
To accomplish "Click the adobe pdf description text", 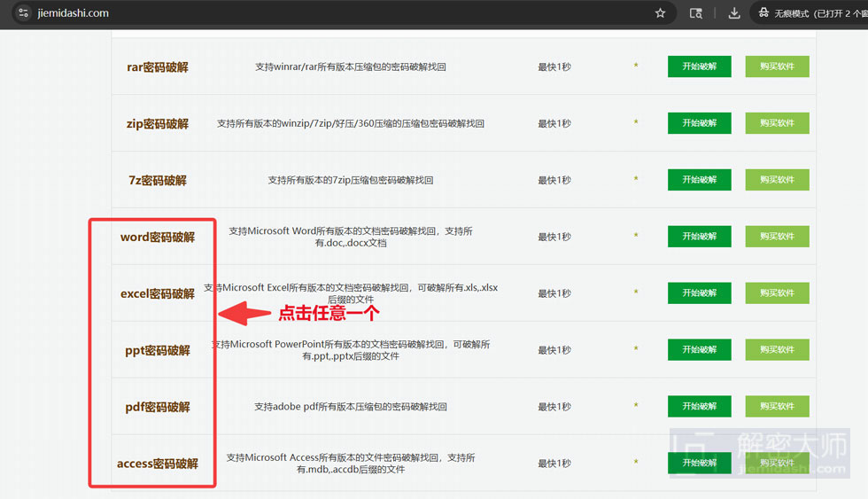I will (x=351, y=407).
